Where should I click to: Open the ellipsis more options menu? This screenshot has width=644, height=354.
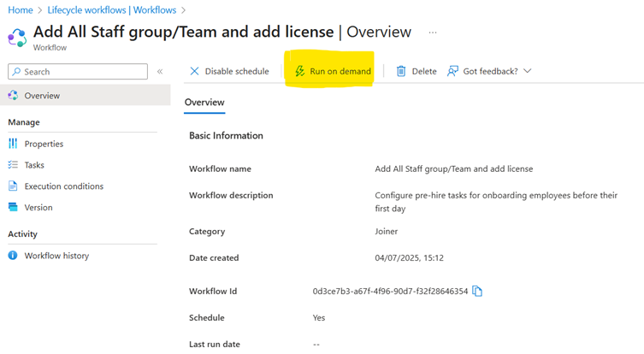tap(433, 32)
